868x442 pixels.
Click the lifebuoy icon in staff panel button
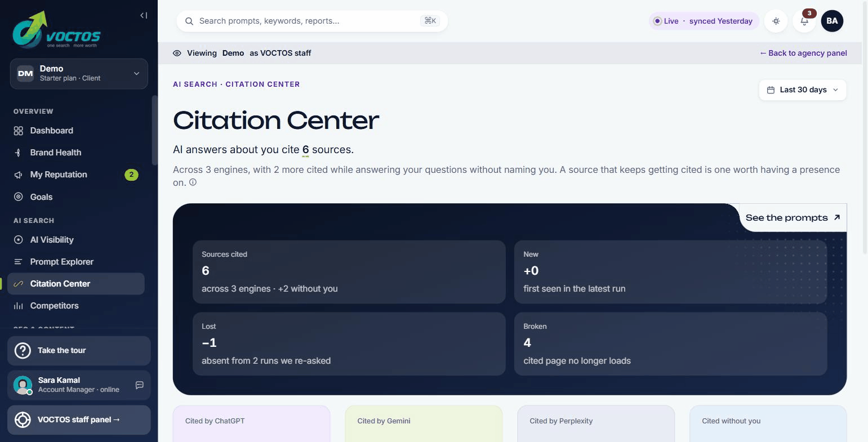(23, 420)
